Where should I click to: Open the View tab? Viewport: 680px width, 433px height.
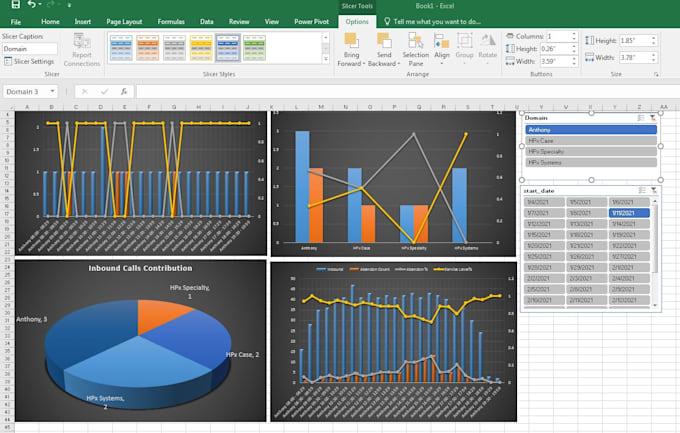pos(271,22)
